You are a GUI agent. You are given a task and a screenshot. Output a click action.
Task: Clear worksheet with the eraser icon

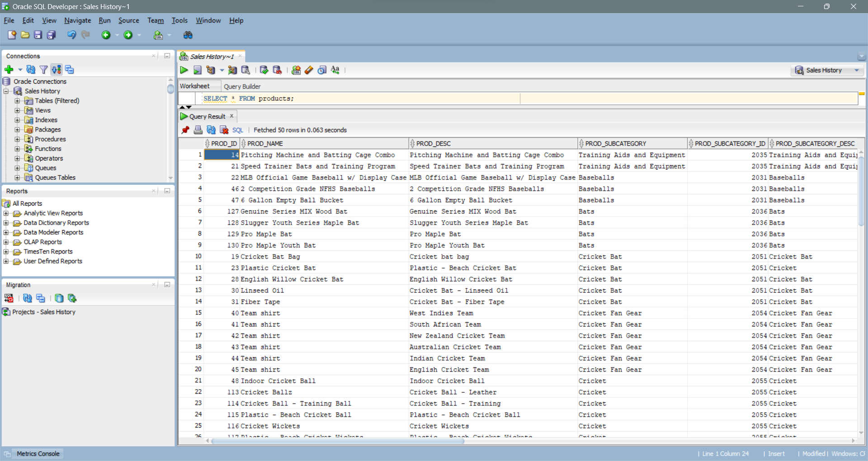point(309,70)
